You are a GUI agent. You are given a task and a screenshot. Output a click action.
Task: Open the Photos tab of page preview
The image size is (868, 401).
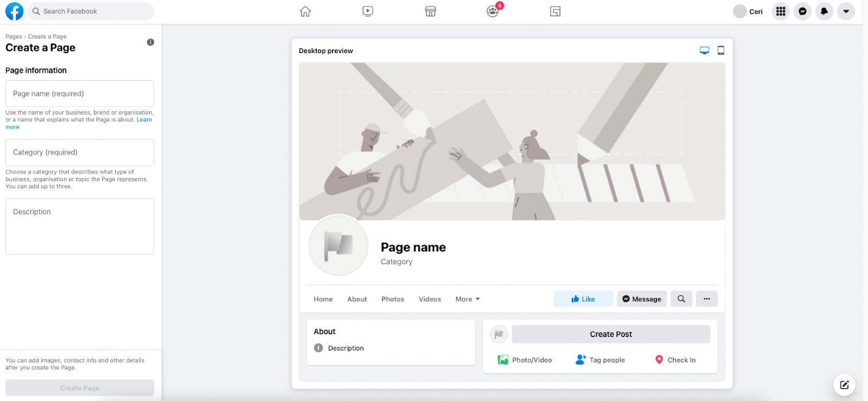pyautogui.click(x=393, y=299)
